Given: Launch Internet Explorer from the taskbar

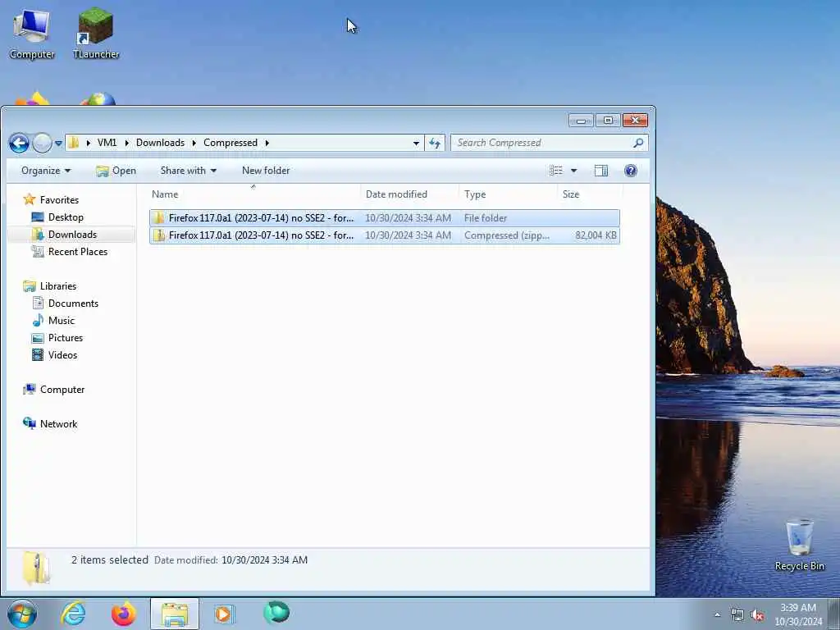Looking at the screenshot, I should [x=73, y=614].
